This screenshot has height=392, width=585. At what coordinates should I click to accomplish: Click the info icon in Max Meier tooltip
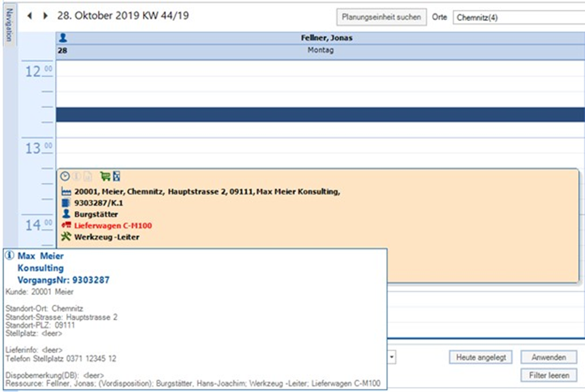pyautogui.click(x=10, y=255)
